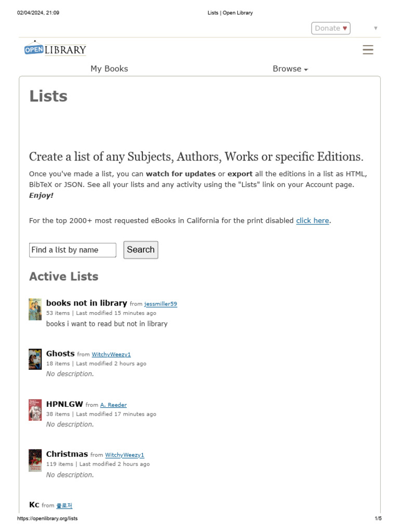Open the HPNLGW list cover thumbnail
Screen dimensions: 399x532
click(35, 410)
